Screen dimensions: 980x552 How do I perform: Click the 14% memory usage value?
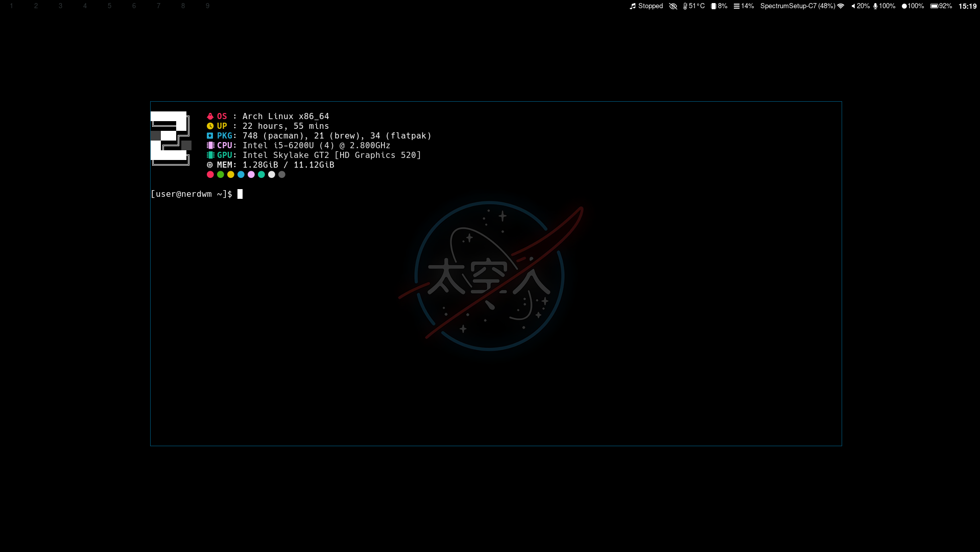(x=748, y=6)
